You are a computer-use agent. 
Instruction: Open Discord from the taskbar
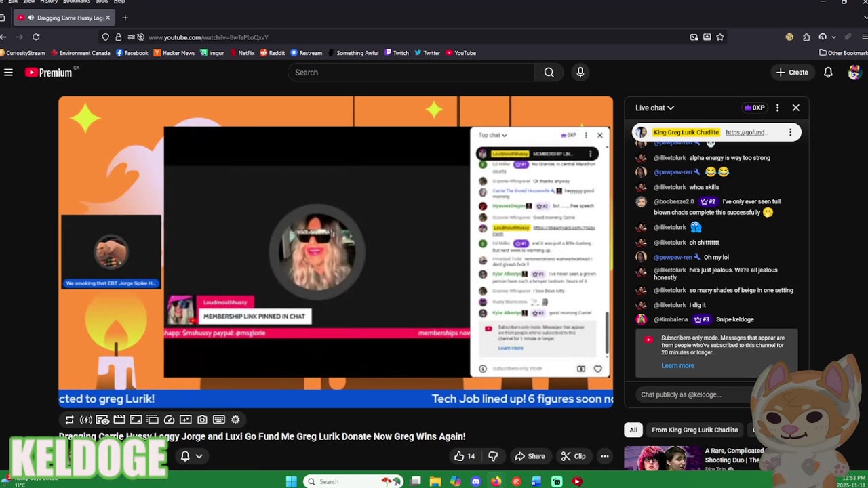[x=475, y=481]
